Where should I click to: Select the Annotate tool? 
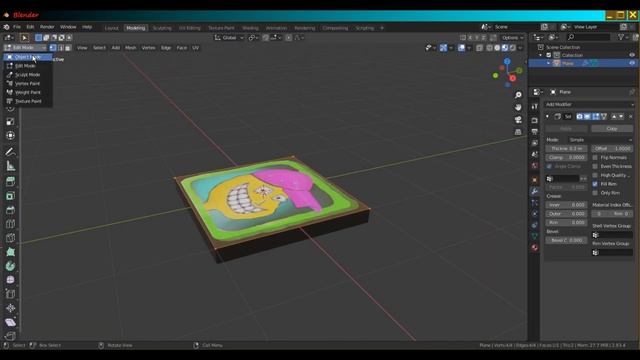tap(11, 152)
